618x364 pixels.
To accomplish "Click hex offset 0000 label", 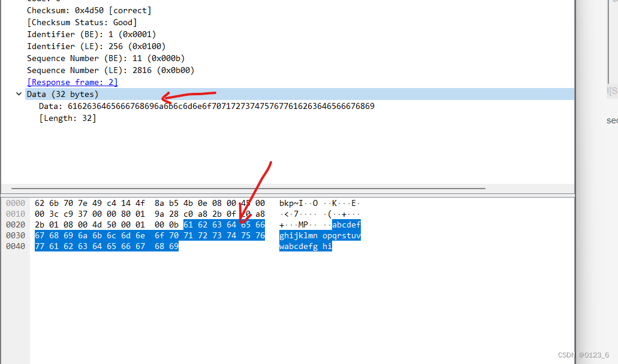I will [x=16, y=203].
